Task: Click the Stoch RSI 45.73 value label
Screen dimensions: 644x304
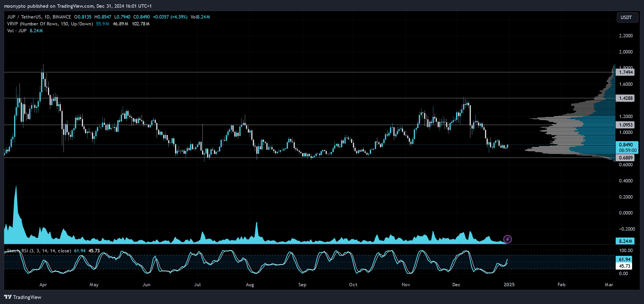Action: coord(624,266)
